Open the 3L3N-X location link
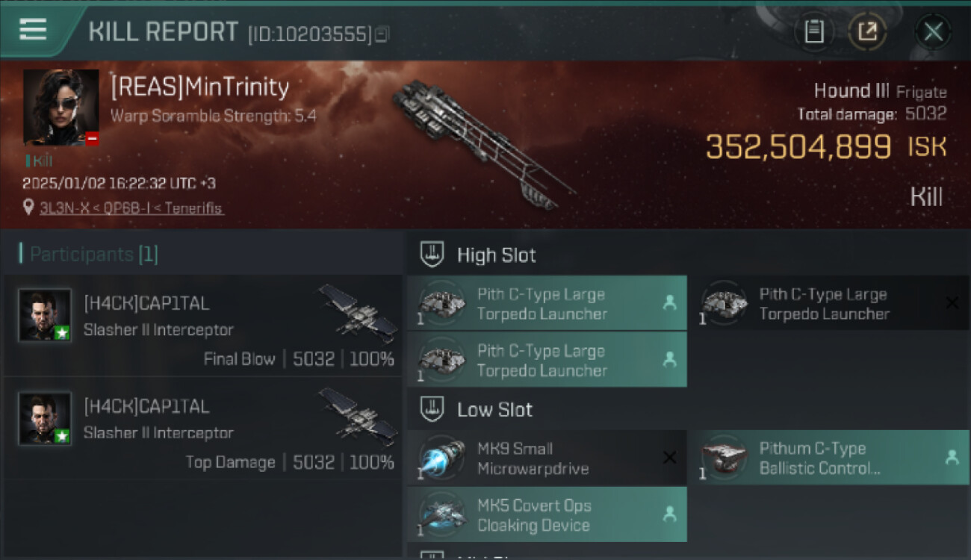The height and width of the screenshot is (560, 971). (131, 208)
